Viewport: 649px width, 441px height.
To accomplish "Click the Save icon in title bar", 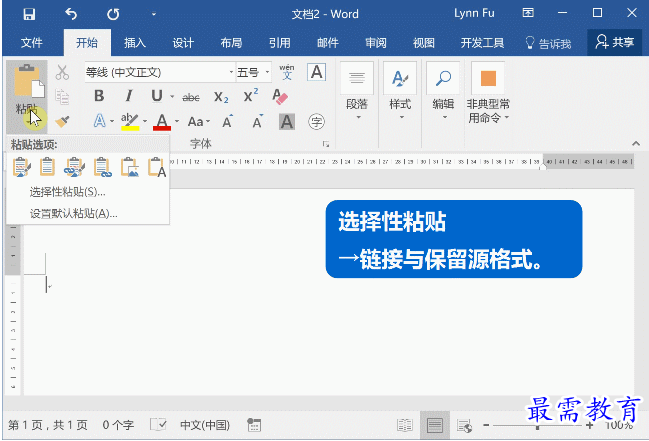I will (x=29, y=14).
